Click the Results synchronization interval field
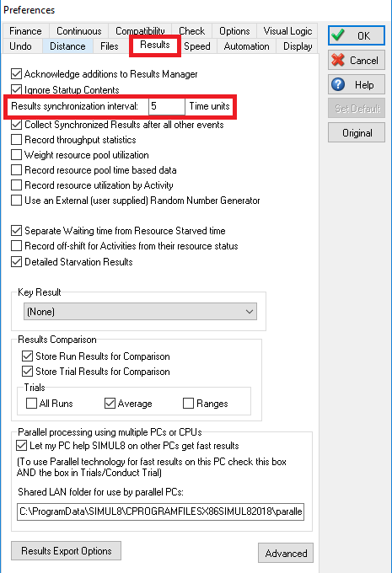This screenshot has height=573, width=392. pos(166,106)
